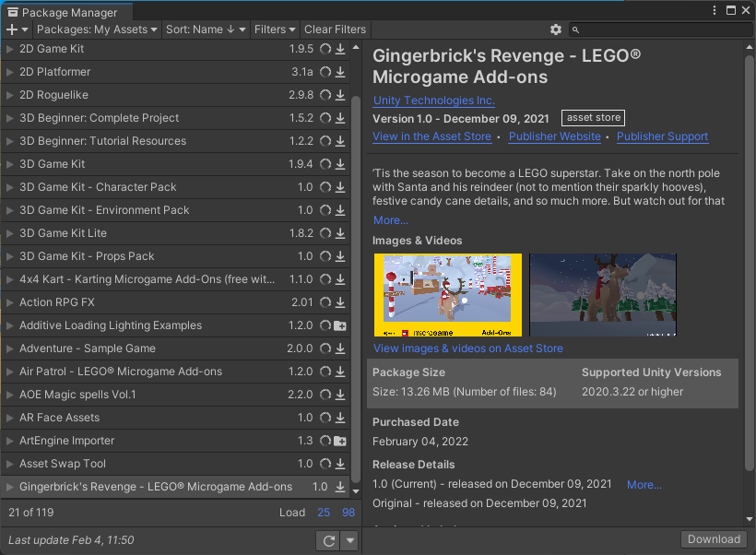Show more release details link

click(644, 485)
